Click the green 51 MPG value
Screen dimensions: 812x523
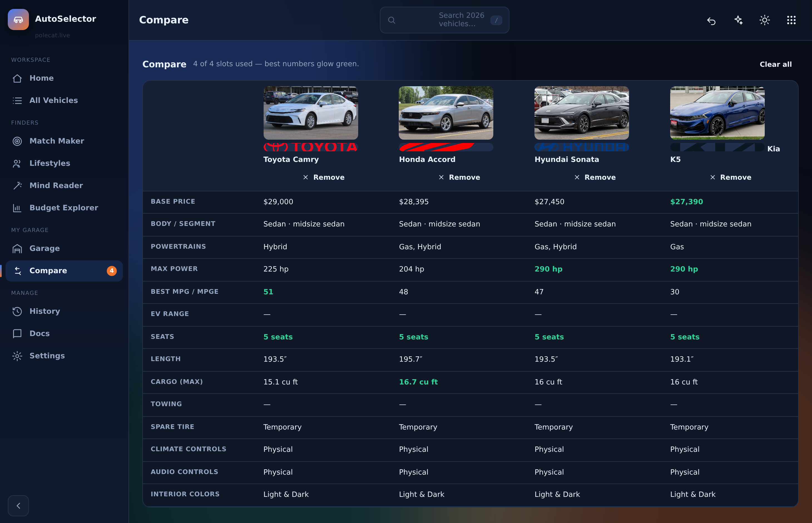[x=268, y=292]
